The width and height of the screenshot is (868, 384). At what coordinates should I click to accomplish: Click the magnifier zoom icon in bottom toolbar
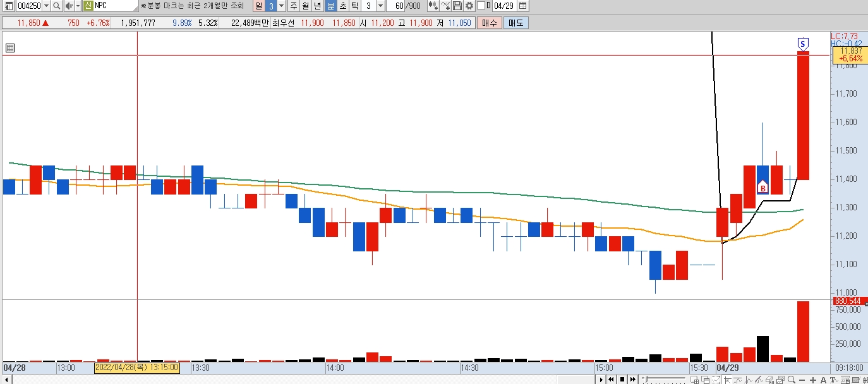pos(792,380)
